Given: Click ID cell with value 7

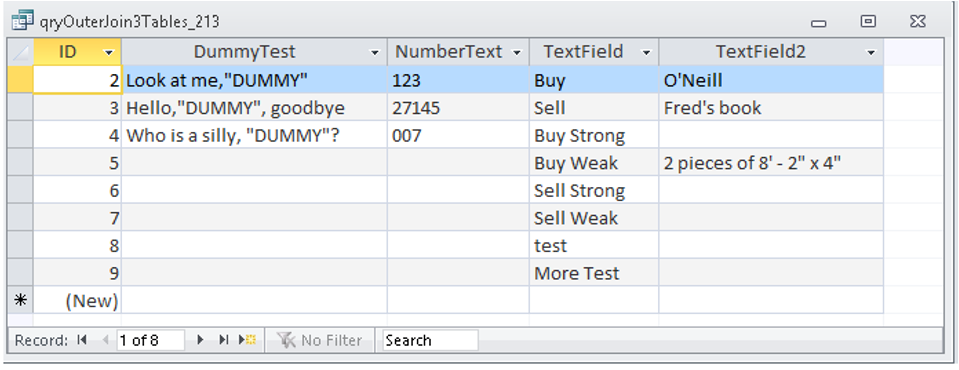Looking at the screenshot, I should coord(77,218).
